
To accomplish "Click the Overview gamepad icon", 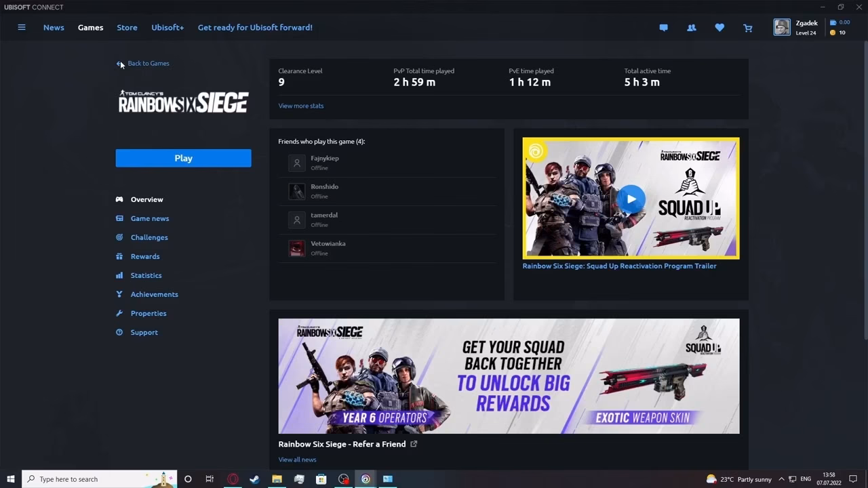I will pyautogui.click(x=119, y=199).
